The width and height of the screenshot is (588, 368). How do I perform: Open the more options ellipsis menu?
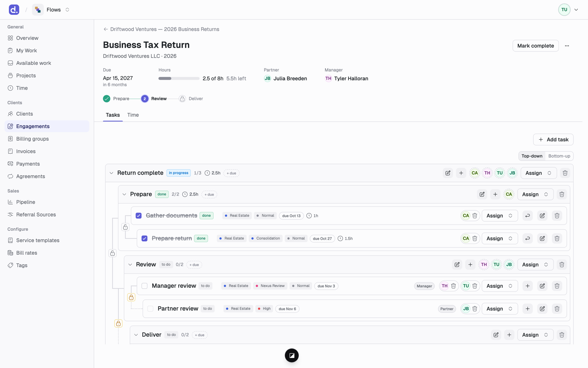(x=567, y=46)
